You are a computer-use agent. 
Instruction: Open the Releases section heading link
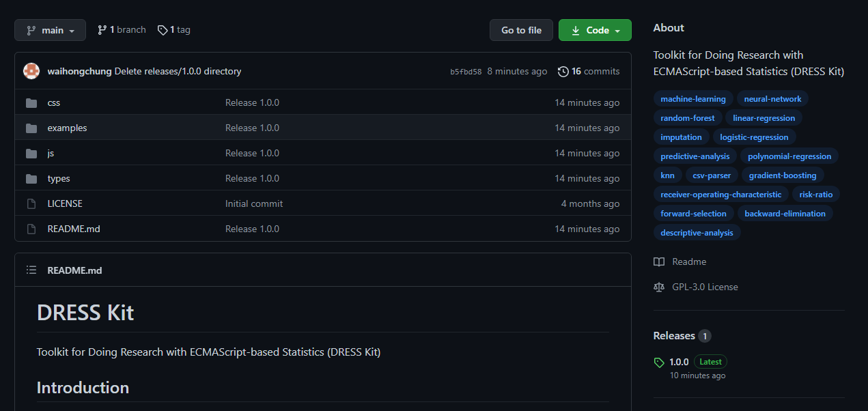674,336
